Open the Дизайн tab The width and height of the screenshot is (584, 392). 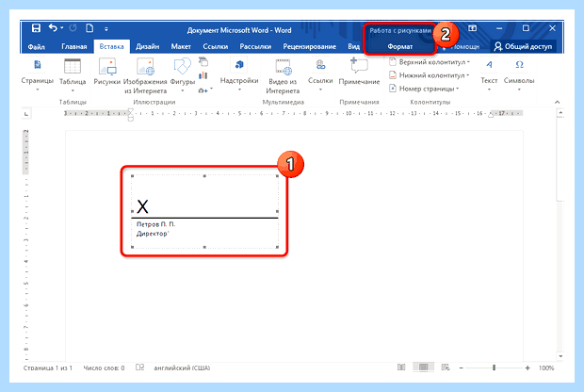tap(148, 46)
